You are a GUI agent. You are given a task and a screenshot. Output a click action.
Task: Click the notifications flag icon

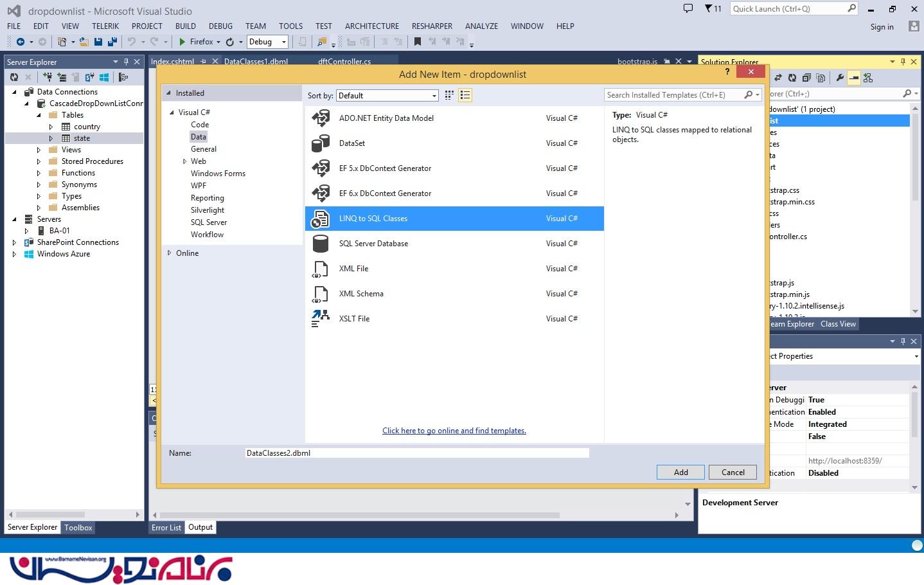[709, 9]
